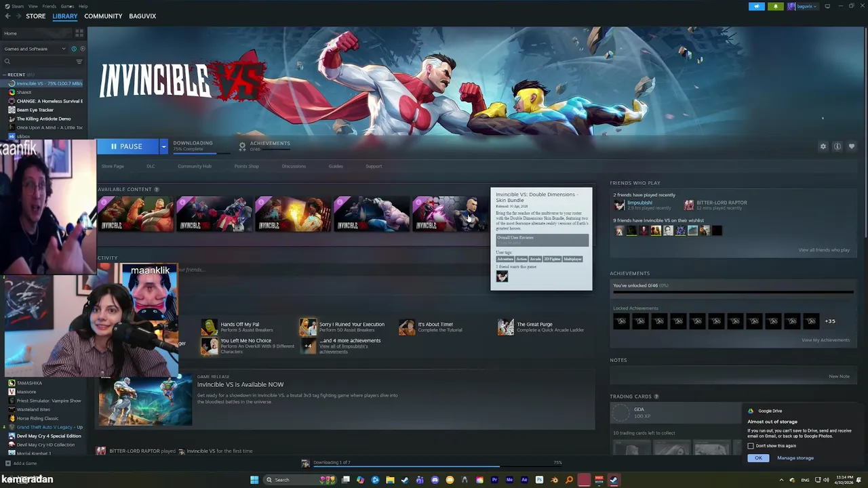
Task: Open the View menu
Action: (33, 6)
